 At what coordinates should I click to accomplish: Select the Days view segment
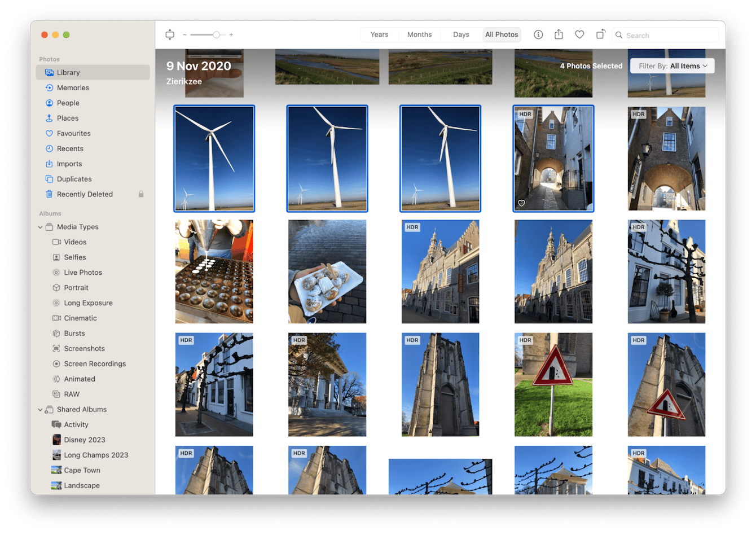[x=461, y=34]
